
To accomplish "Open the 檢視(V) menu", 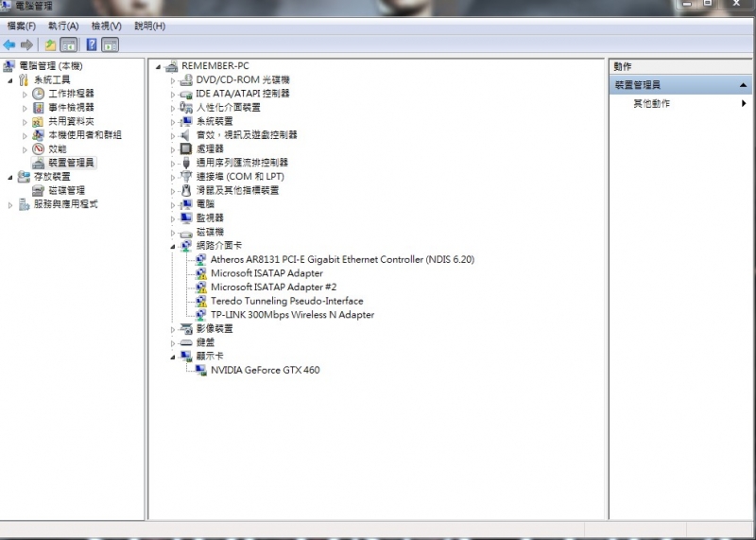I will click(x=106, y=26).
